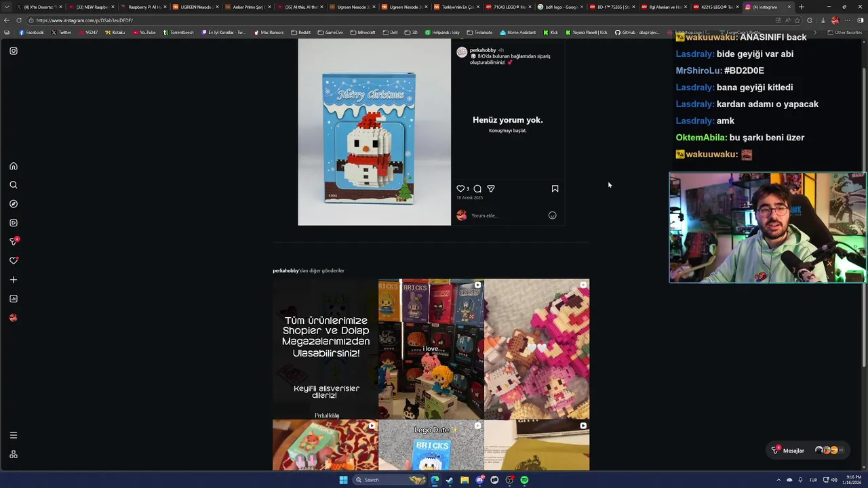
Task: Open Steam from the taskbar
Action: [x=449, y=480]
